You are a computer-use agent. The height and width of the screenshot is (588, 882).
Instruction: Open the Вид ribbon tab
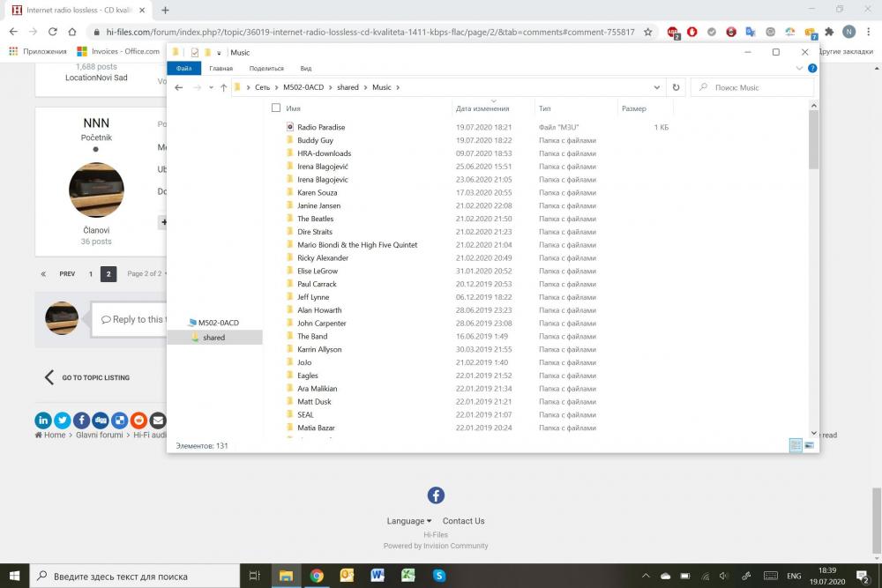(x=306, y=68)
